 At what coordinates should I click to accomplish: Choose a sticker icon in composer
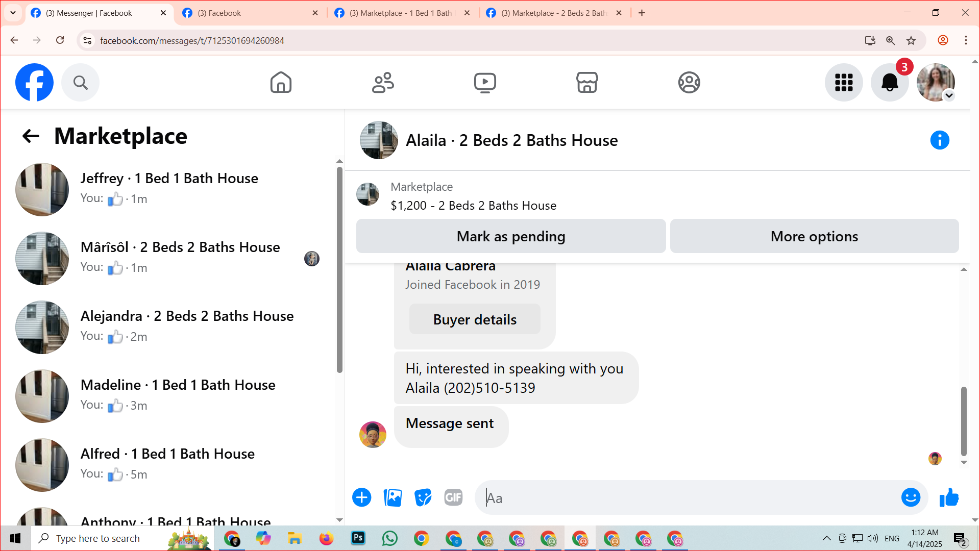tap(423, 497)
